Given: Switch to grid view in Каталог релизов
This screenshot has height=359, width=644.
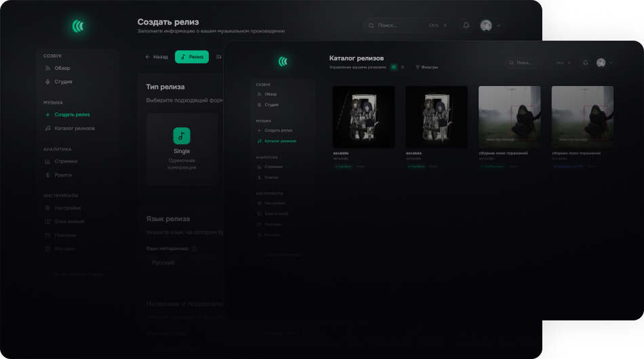Looking at the screenshot, I should (x=393, y=67).
